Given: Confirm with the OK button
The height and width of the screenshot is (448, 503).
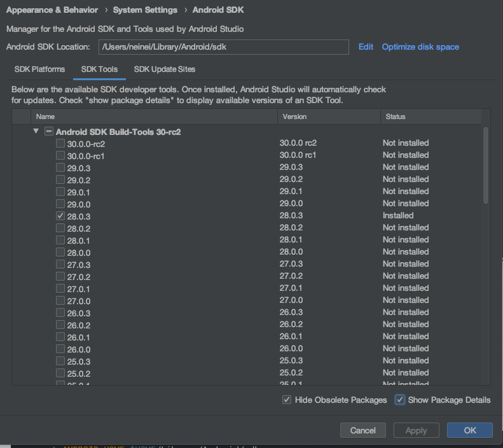Looking at the screenshot, I should (x=470, y=430).
